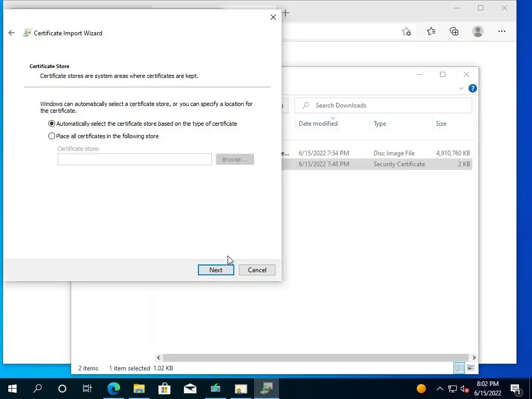Open Task View
Screen dimensions: 532x399
click(x=87, y=389)
